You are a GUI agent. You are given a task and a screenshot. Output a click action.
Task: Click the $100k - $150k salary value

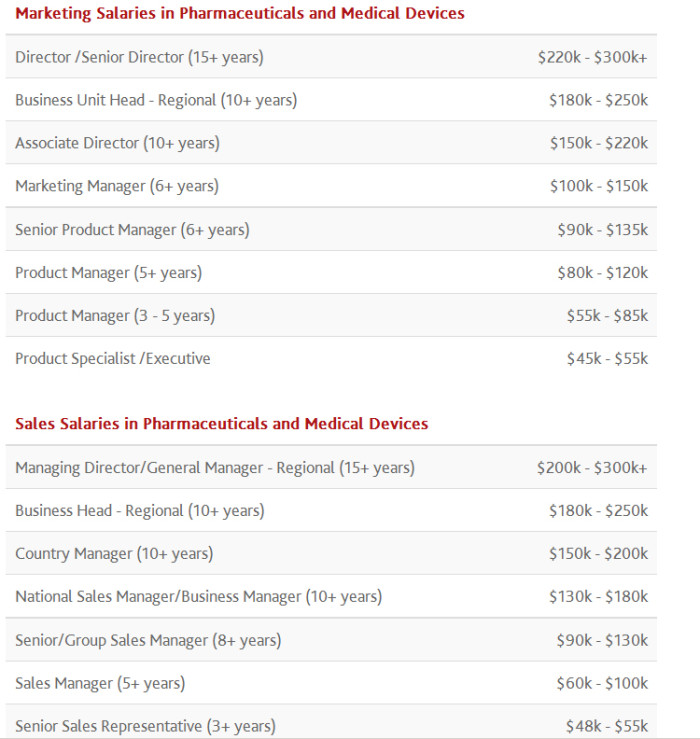(599, 186)
